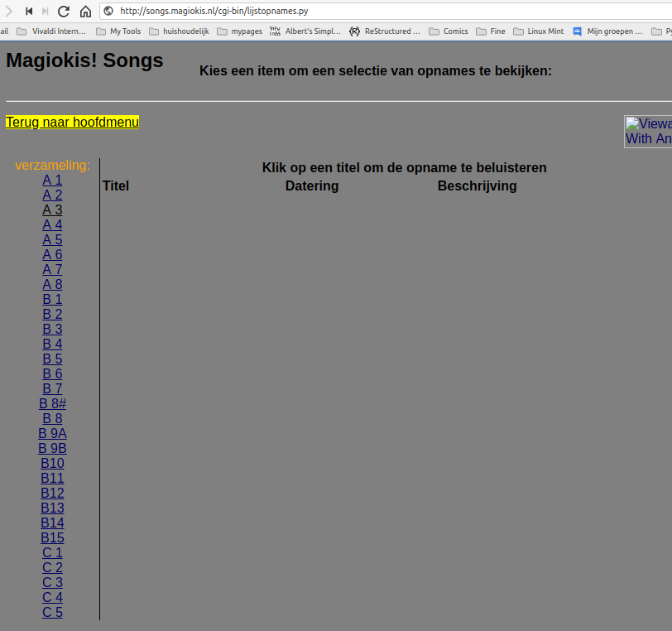
Task: Click the URL address field
Action: pyautogui.click(x=386, y=11)
